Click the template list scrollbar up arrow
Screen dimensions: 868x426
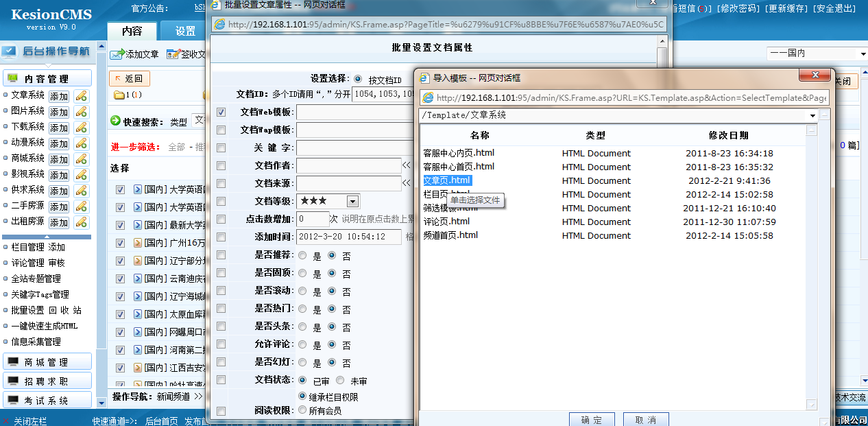point(812,130)
